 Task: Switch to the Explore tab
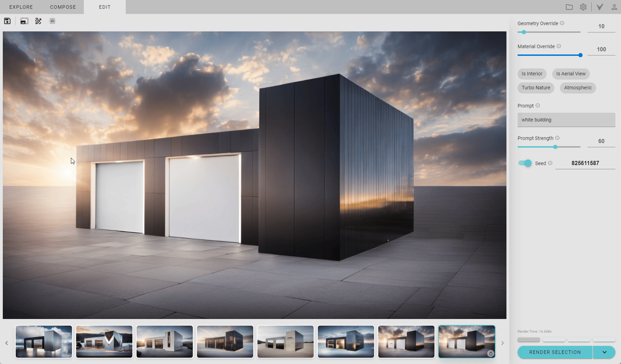pos(21,7)
